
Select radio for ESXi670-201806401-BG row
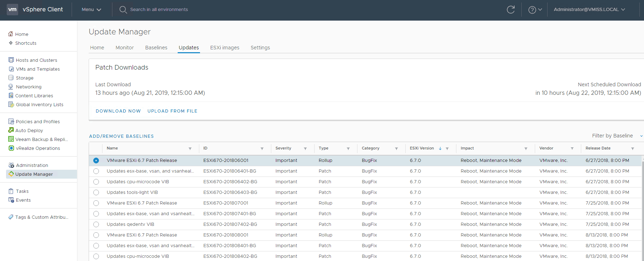click(x=96, y=171)
